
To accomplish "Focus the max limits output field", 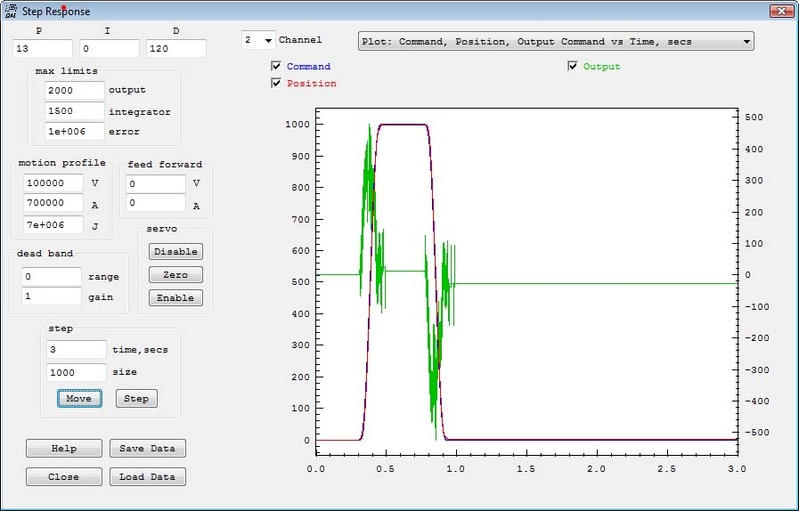I will tap(74, 91).
